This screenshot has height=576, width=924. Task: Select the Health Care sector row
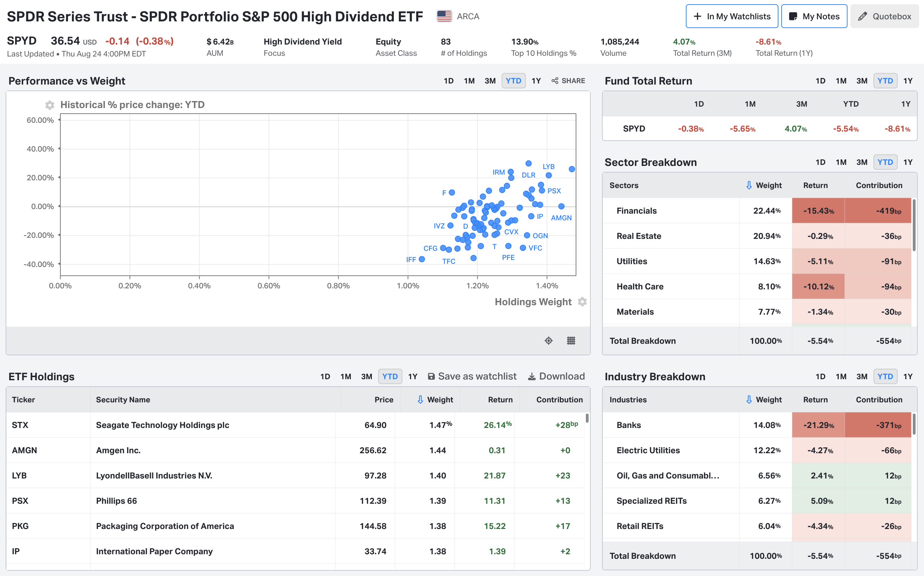pyautogui.click(x=757, y=287)
